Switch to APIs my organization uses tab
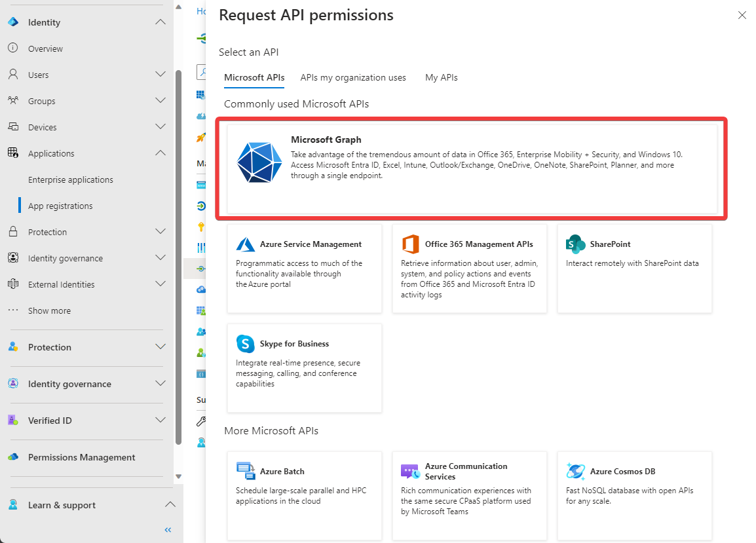The image size is (756, 543). tap(353, 78)
